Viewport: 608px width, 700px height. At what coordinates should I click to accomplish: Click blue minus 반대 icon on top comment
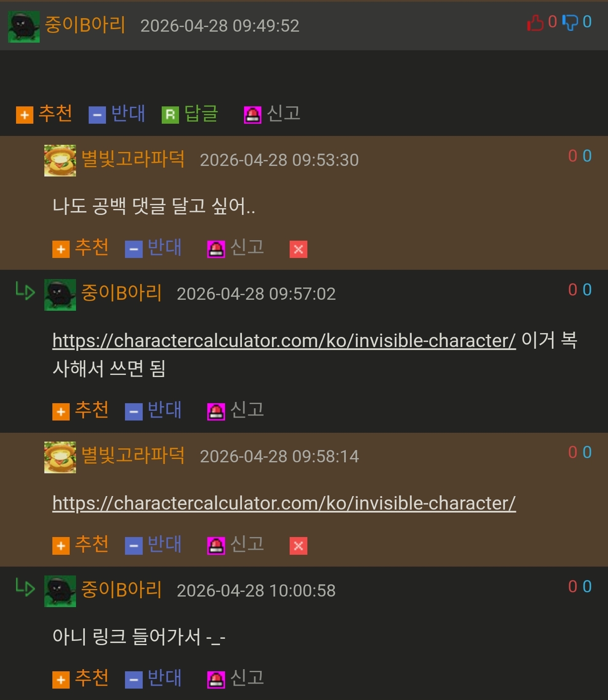click(x=97, y=115)
